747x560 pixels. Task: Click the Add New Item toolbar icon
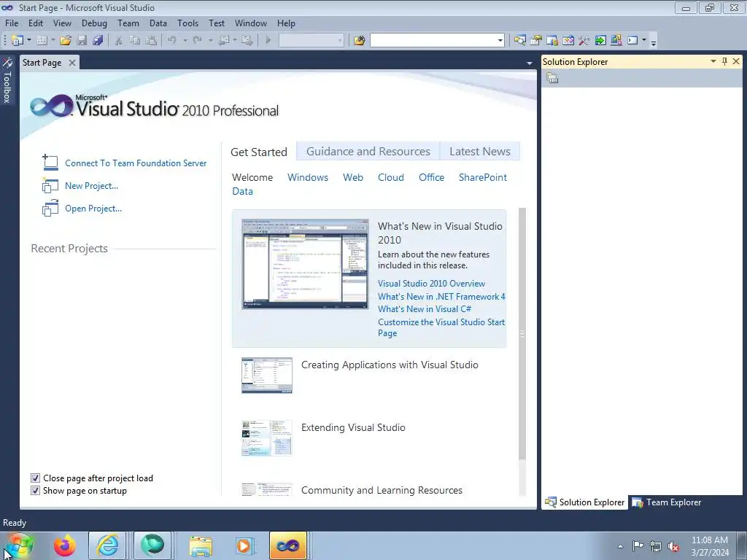coord(42,41)
